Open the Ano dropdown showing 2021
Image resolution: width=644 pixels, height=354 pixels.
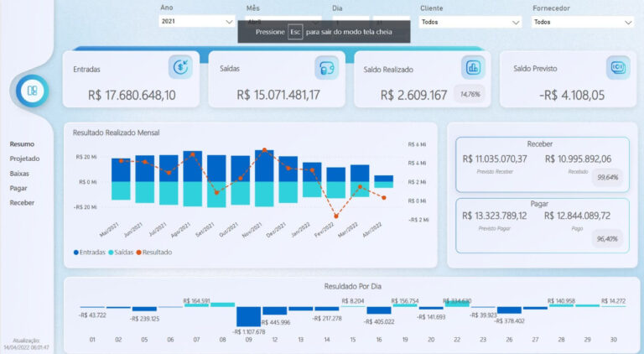[197, 21]
